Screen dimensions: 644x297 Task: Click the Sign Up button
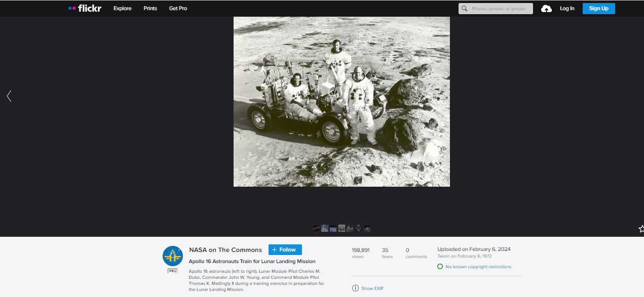point(598,9)
